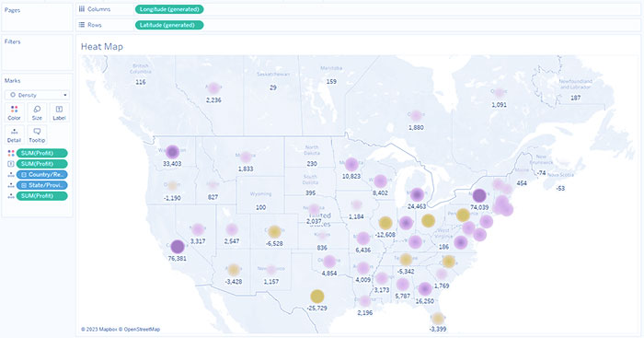The height and width of the screenshot is (338, 644).
Task: Click the South Dakota value 395
Action: [x=311, y=192]
